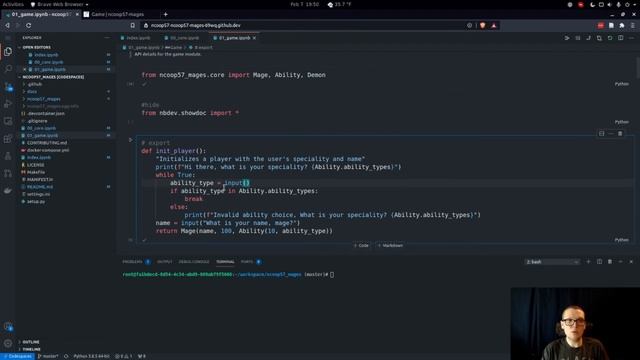Click the Codespaces remote indicator in status bar
The width and height of the screenshot is (640, 360).
[17, 356]
